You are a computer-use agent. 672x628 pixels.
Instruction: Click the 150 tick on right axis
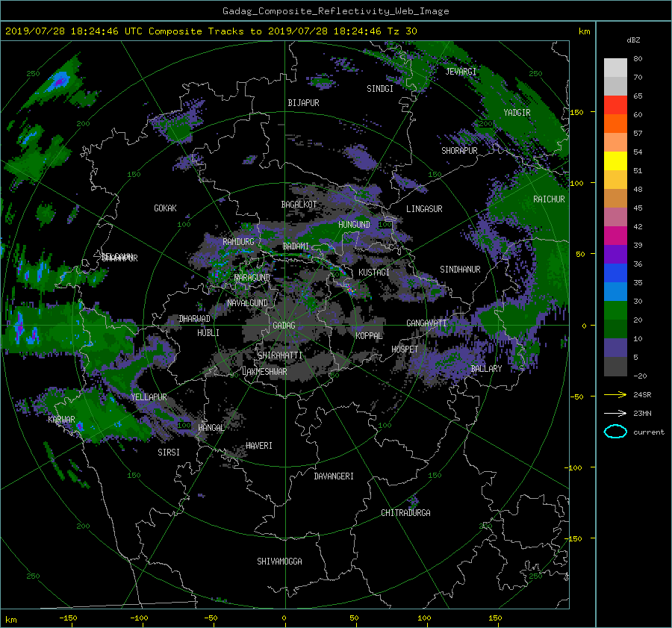coord(577,112)
